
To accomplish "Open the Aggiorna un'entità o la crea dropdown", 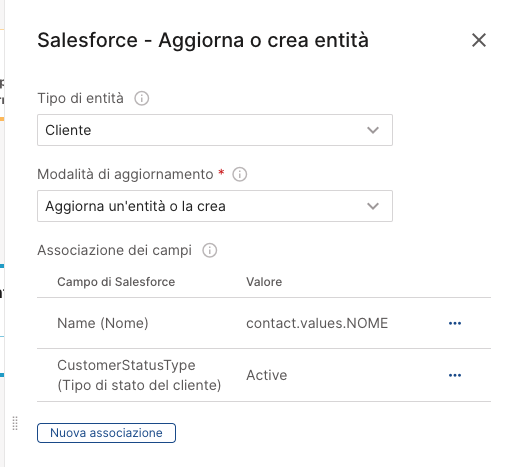I will 215,206.
